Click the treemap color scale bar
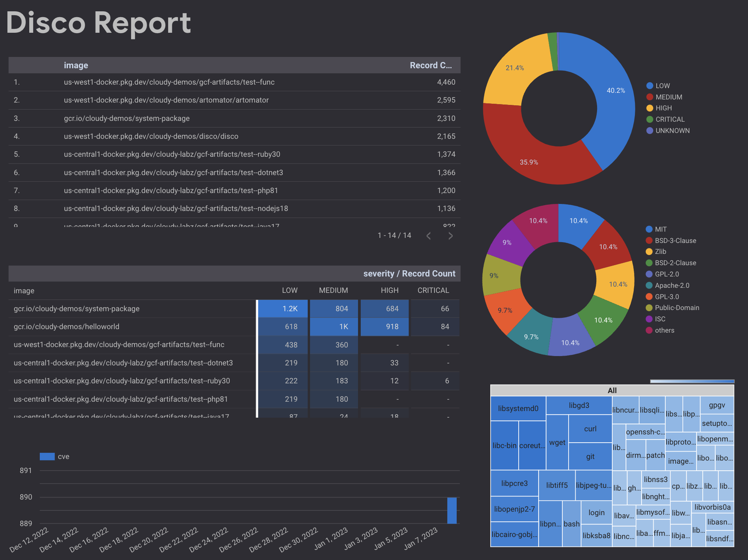The height and width of the screenshot is (560, 748). pos(692,381)
